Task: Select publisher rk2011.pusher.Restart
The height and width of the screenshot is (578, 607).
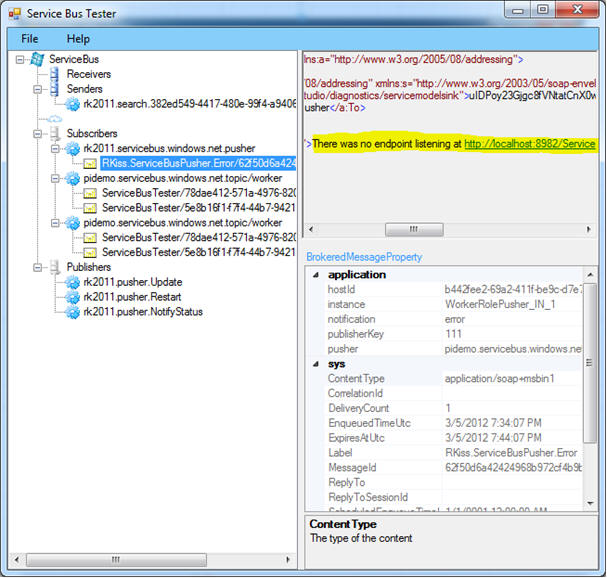Action: [x=132, y=297]
